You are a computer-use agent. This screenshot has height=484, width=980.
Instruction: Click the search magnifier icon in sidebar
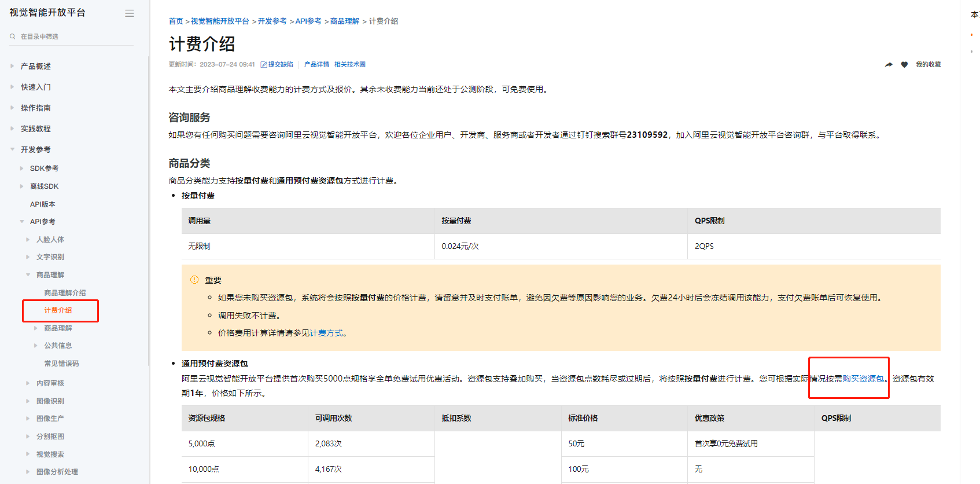click(13, 36)
